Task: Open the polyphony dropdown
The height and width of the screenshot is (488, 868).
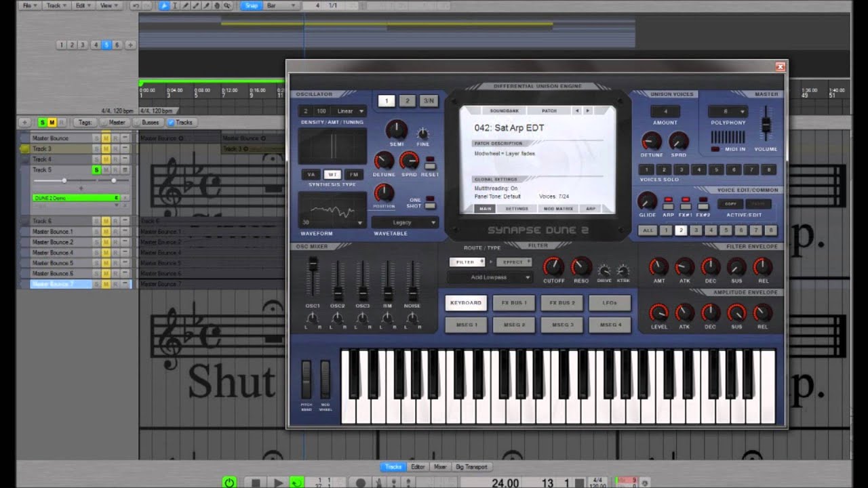Action: pyautogui.click(x=728, y=111)
